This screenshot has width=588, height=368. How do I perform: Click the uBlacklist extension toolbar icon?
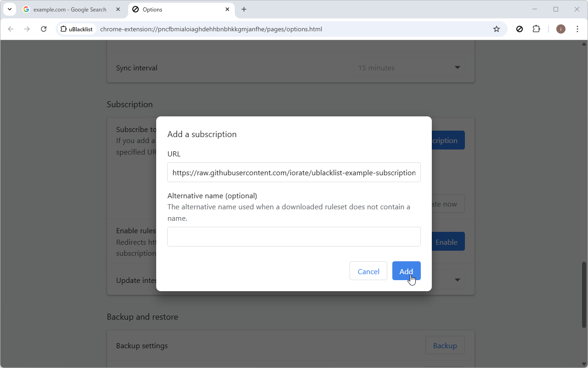pyautogui.click(x=520, y=29)
